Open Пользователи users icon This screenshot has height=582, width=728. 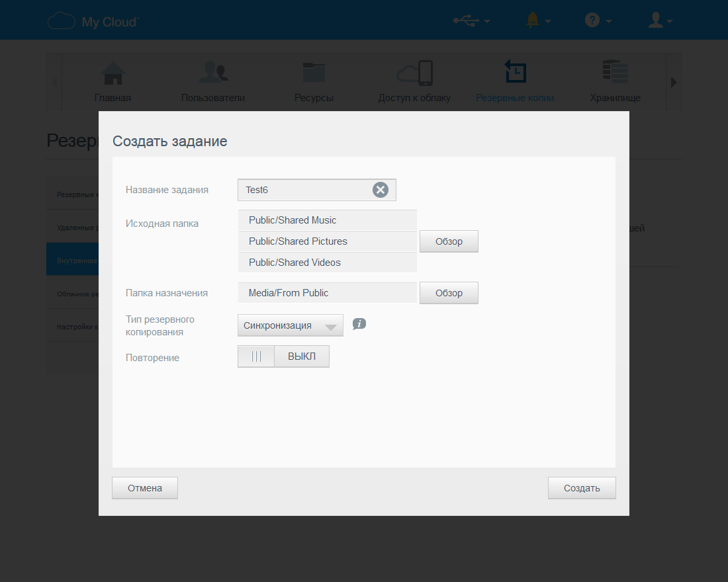(x=213, y=72)
